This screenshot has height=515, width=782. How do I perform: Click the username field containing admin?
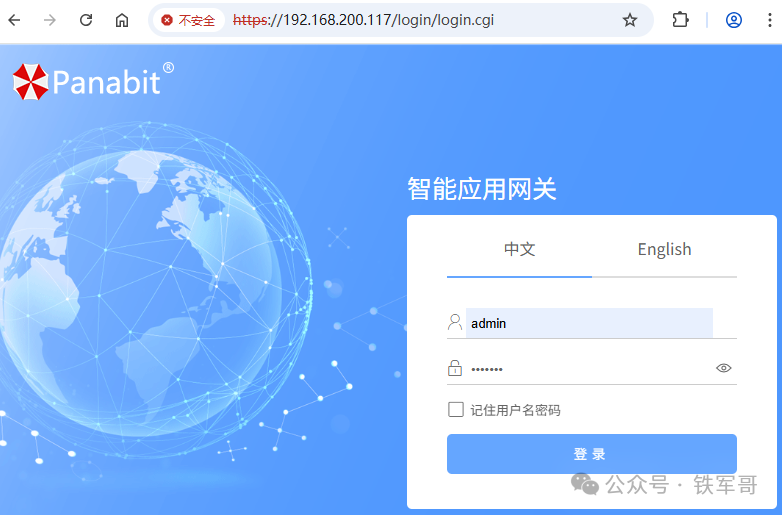pyautogui.click(x=589, y=323)
